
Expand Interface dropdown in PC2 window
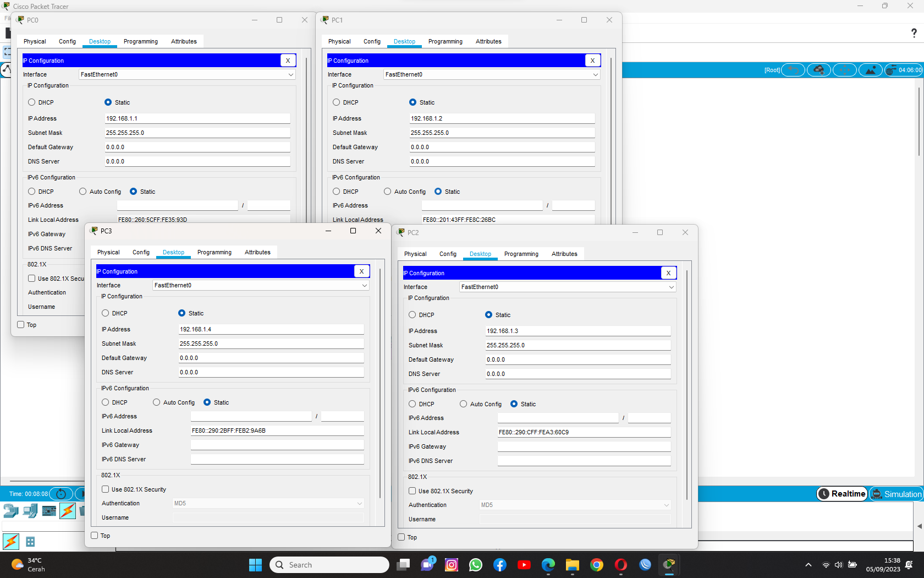(x=568, y=287)
